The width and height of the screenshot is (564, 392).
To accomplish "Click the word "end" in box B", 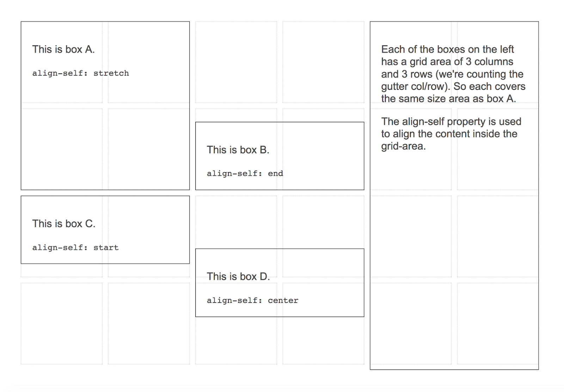I will pos(275,174).
